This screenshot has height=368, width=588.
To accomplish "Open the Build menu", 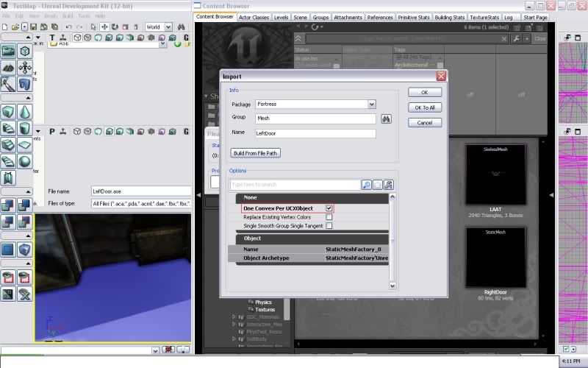I will pyautogui.click(x=68, y=16).
